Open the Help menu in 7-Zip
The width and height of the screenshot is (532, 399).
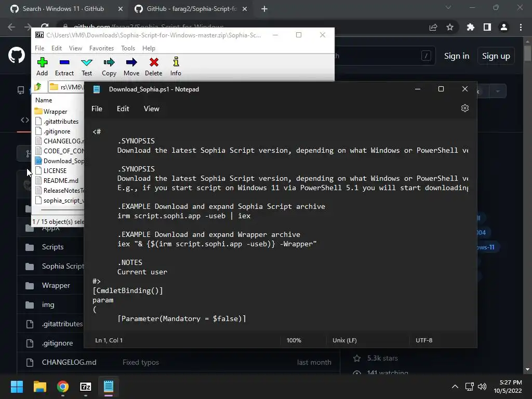(x=149, y=48)
